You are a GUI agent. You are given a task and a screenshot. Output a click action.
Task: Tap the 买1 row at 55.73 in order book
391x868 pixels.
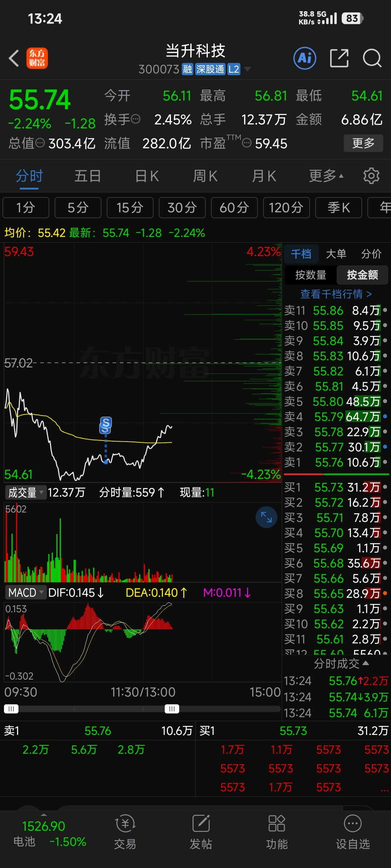coord(336,487)
